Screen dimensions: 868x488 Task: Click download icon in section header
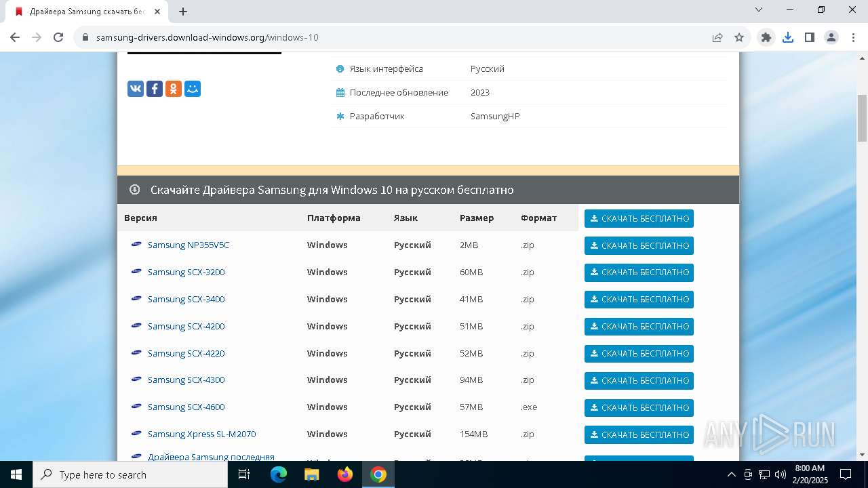[134, 190]
